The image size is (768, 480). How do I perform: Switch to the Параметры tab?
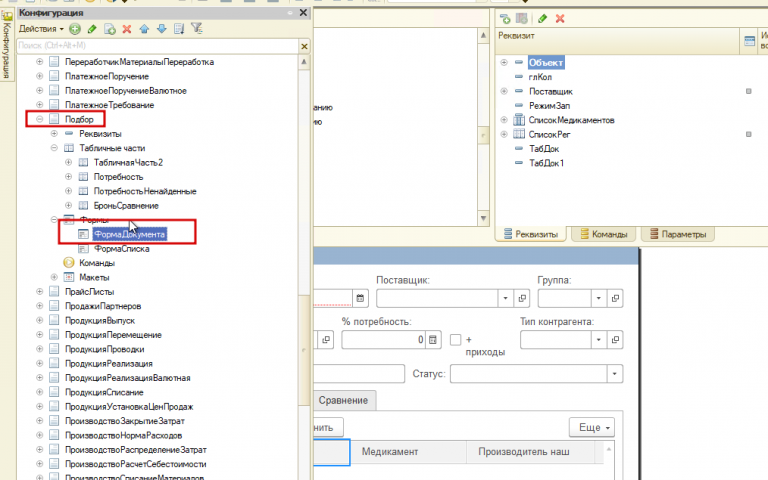point(678,234)
